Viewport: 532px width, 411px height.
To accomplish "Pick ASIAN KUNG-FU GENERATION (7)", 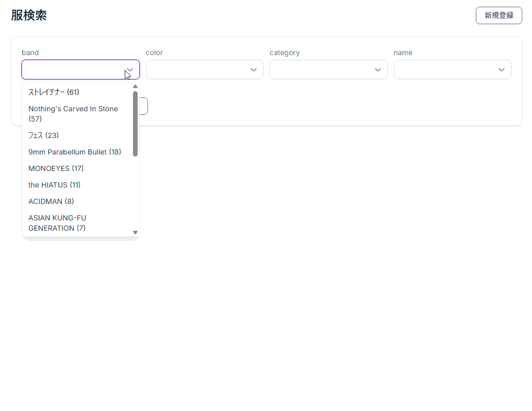I will [78, 223].
